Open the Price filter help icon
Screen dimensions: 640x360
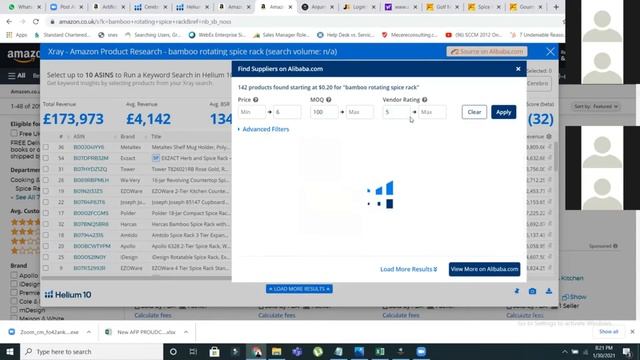(x=256, y=100)
